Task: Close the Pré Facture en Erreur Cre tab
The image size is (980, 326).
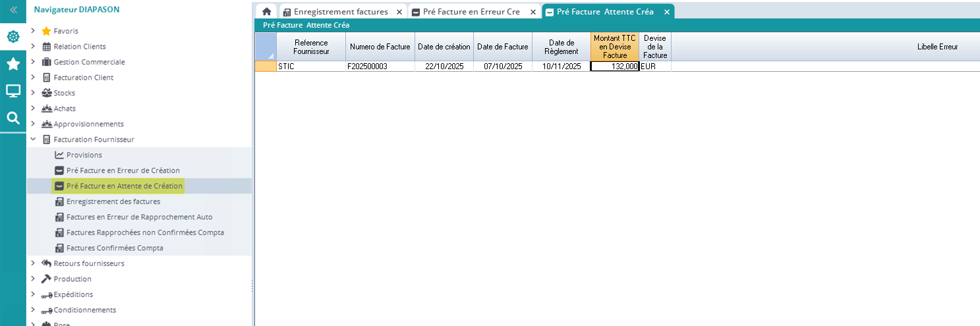Action: [533, 12]
